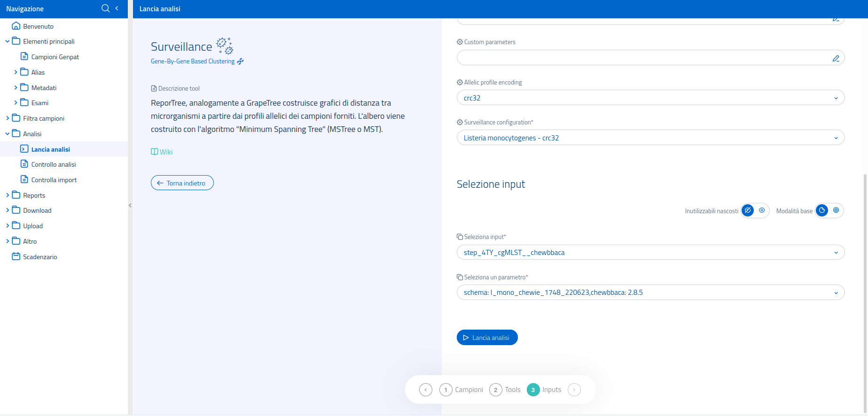The image size is (868, 416).
Task: Switch Modalità base toggle to advanced mode
Action: pyautogui.click(x=836, y=210)
